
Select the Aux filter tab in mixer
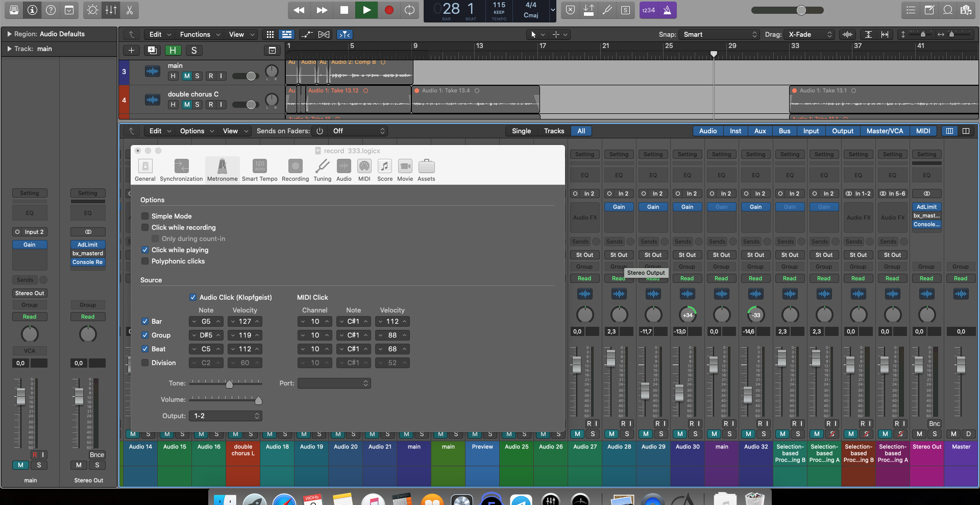[760, 131]
